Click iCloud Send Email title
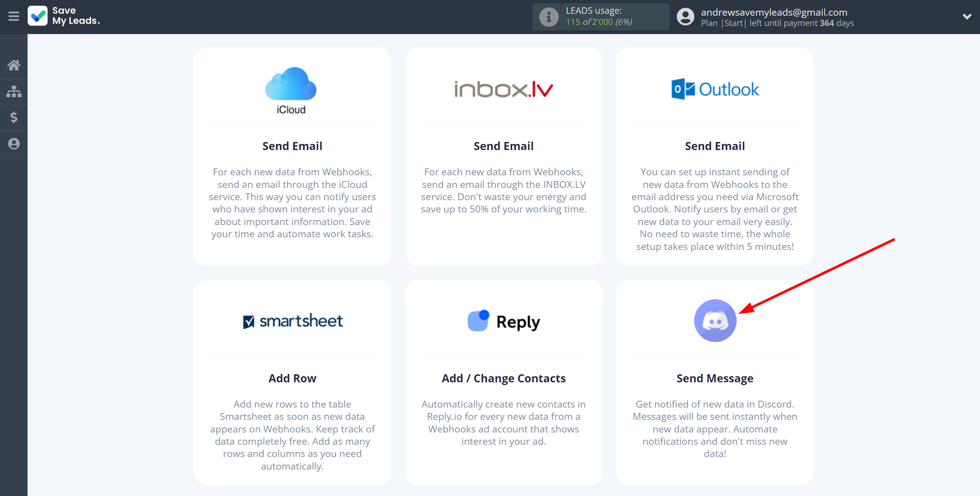980x496 pixels. (x=292, y=146)
